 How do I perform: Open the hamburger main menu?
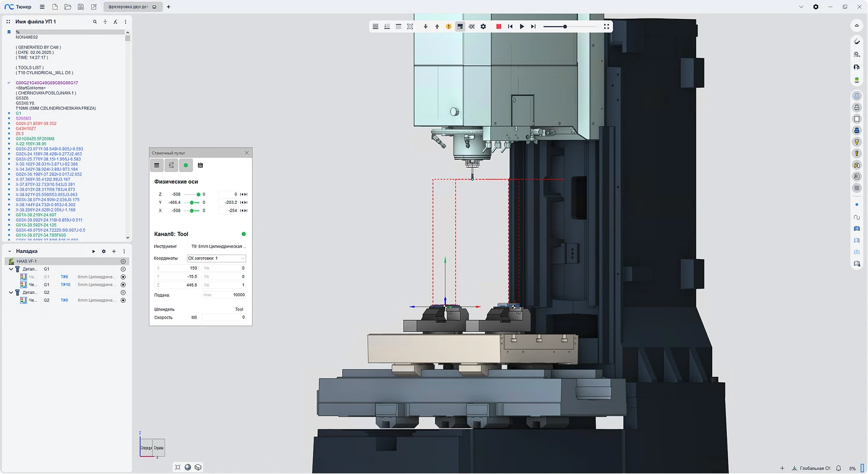42,7
